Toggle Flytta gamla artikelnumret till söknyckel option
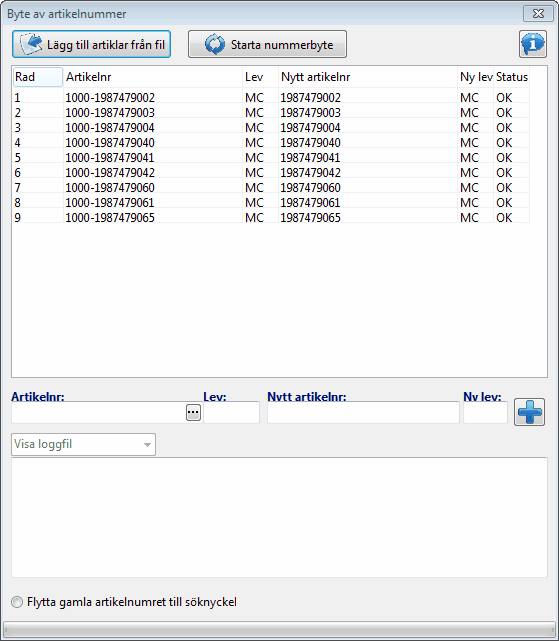Image resolution: width=559 pixels, height=641 pixels. point(17,602)
